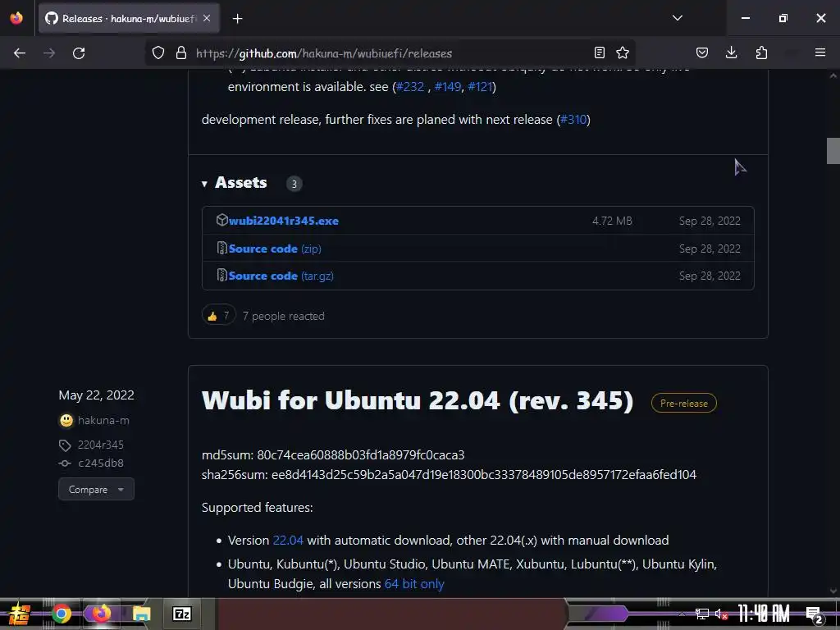Close the Releases hakuna-m/wubiuefi tab
The image size is (840, 630).
click(x=207, y=18)
